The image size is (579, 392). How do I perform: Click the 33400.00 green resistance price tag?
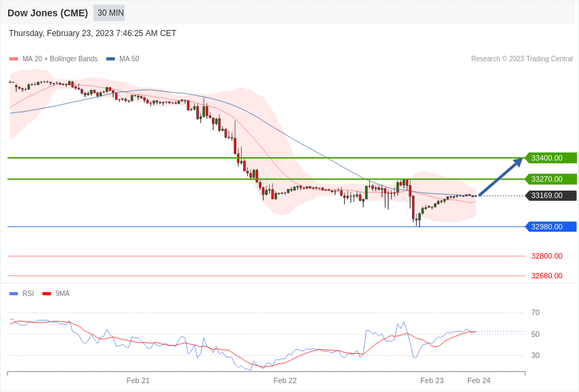pyautogui.click(x=551, y=158)
